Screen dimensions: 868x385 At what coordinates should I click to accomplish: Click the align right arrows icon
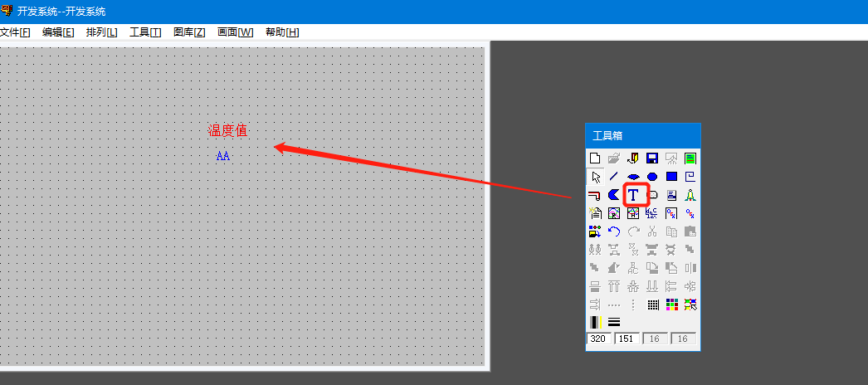coord(595,305)
